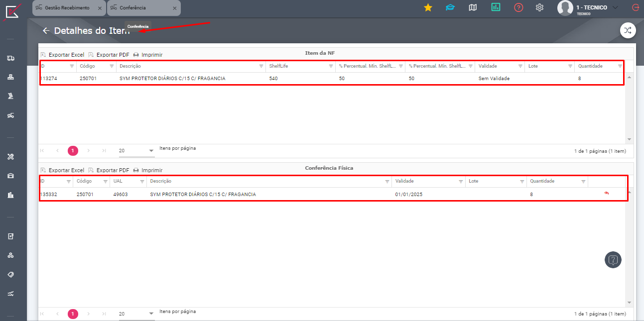The image size is (644, 321).
Task: Click the yellow star favorites icon
Action: pos(428,7)
